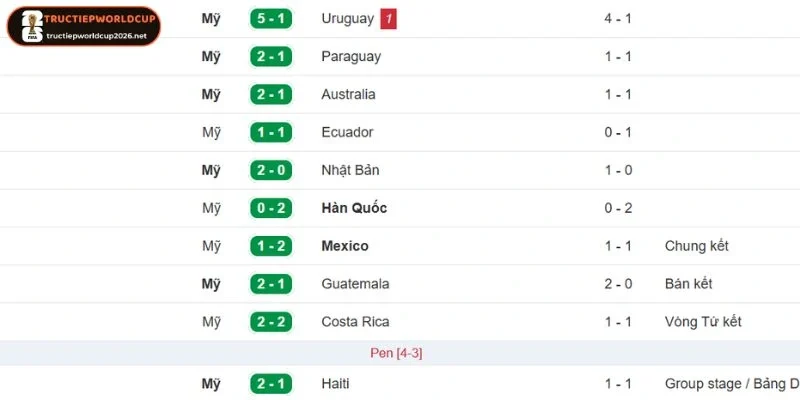800x400 pixels.
Task: Click the Chung kết round label
Action: 697,246
